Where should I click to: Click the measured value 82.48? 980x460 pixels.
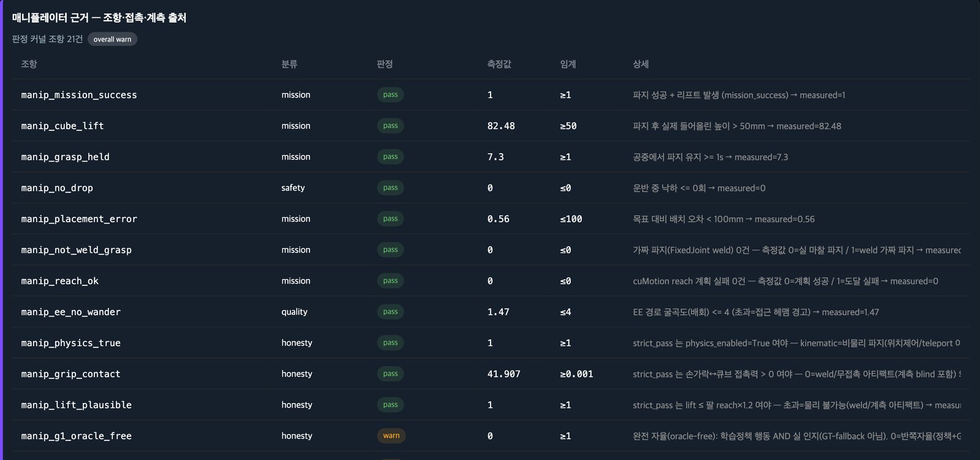click(501, 126)
